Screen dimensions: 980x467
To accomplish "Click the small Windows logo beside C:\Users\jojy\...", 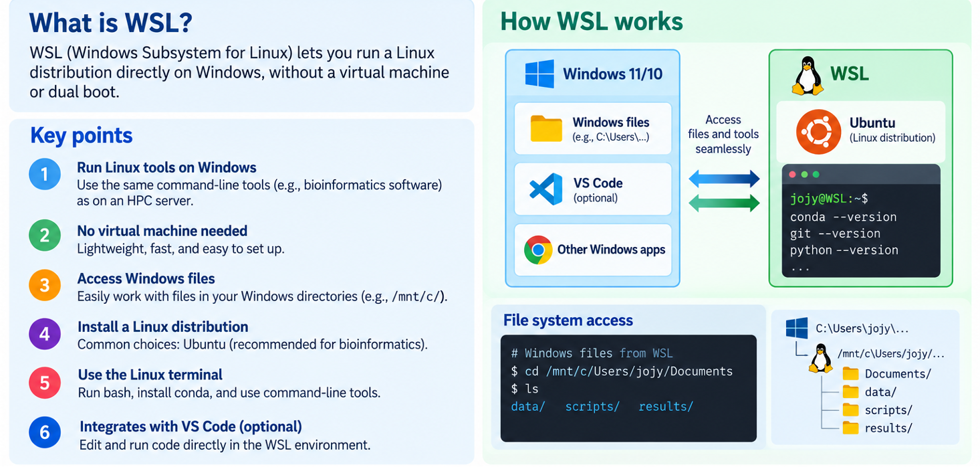I will click(797, 329).
